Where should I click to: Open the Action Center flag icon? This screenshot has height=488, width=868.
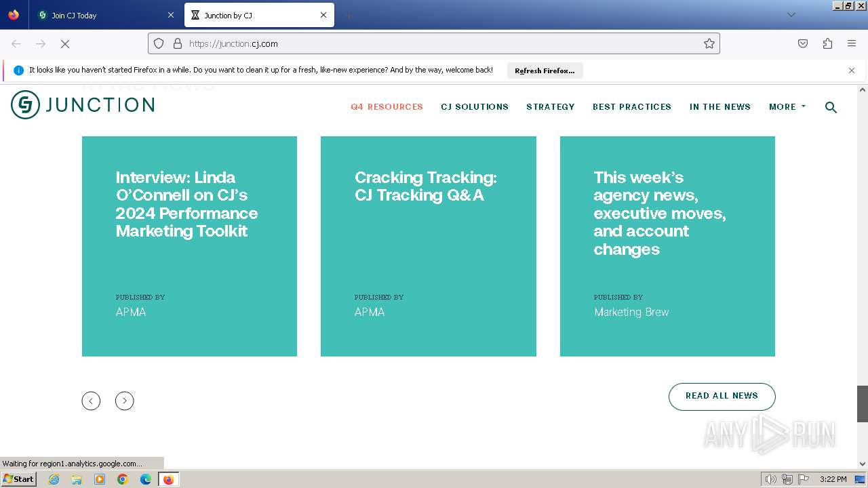(x=804, y=479)
